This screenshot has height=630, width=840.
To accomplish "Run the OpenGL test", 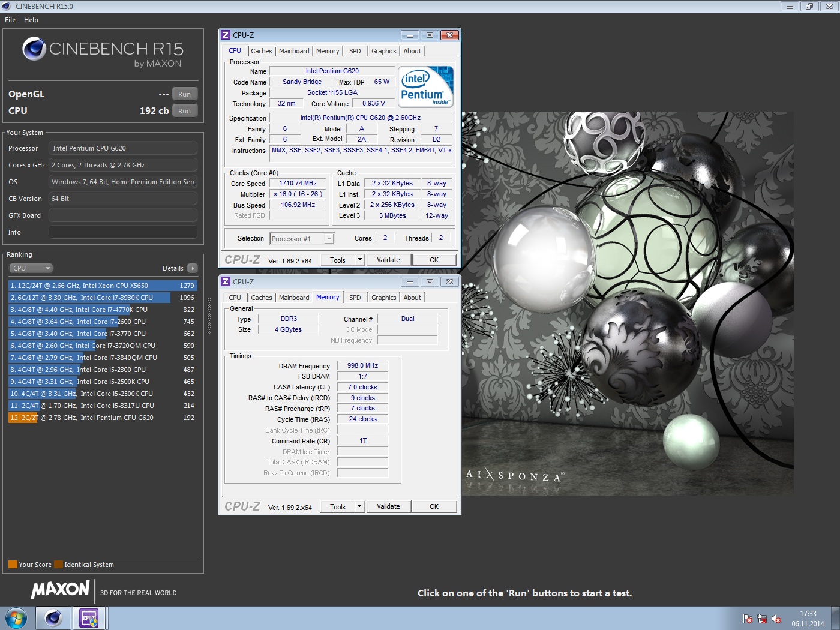I will click(x=185, y=94).
